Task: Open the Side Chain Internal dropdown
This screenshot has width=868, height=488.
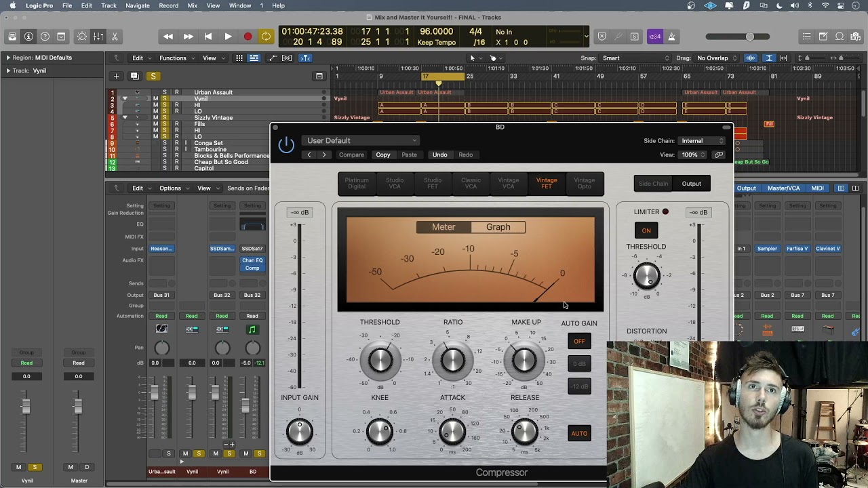Action: pos(703,141)
